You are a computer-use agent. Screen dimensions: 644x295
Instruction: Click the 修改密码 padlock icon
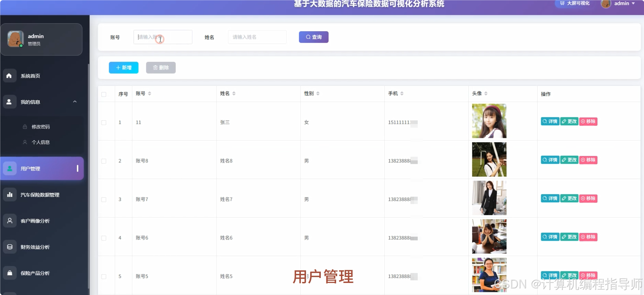[x=25, y=127]
